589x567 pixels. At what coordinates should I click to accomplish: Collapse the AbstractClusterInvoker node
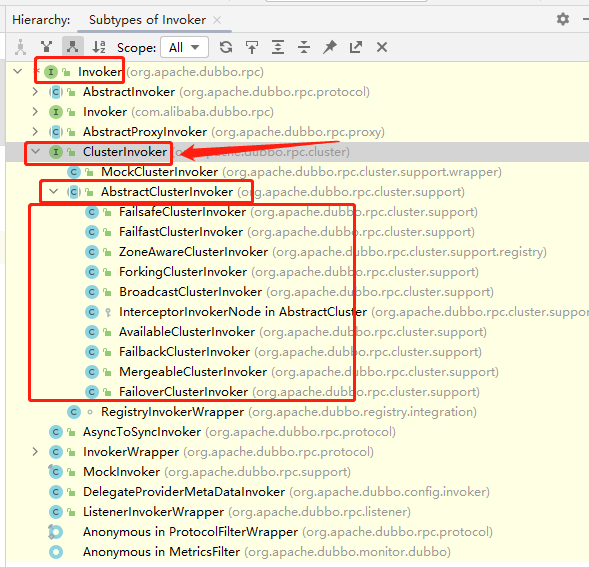point(54,192)
